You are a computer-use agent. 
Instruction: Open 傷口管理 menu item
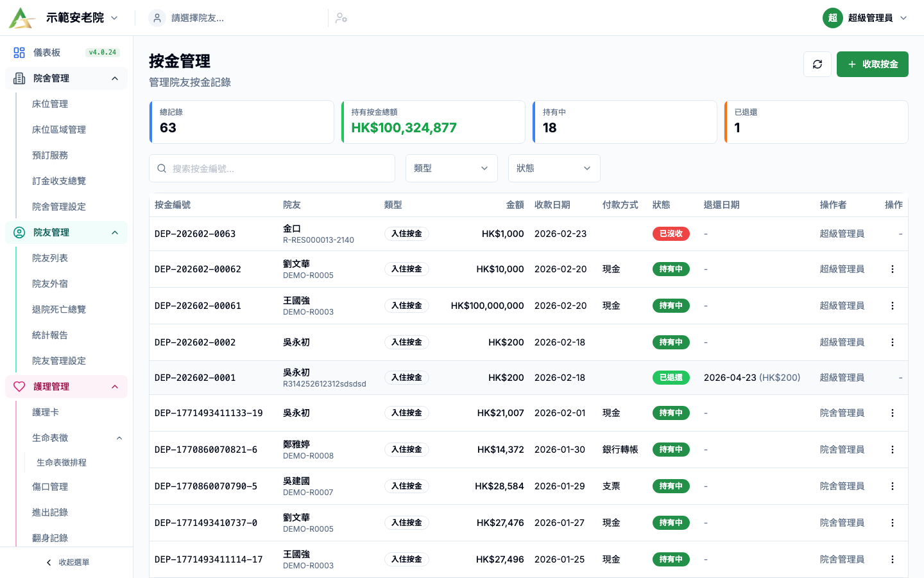pos(50,487)
